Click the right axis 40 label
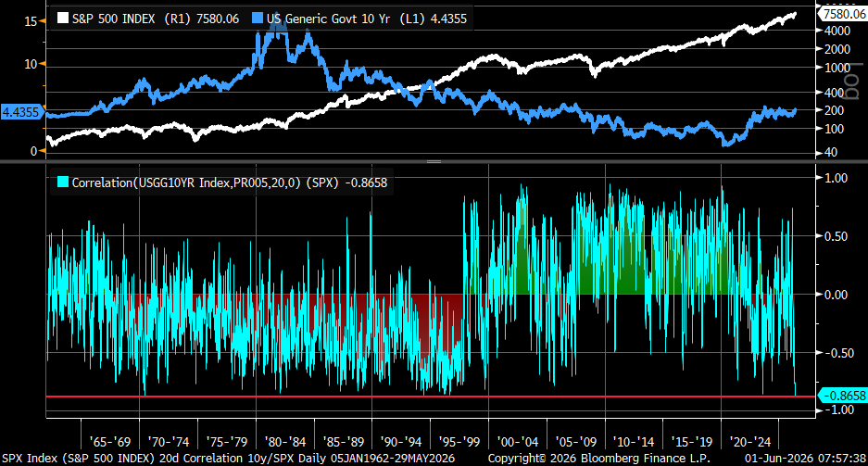The height and width of the screenshot is (466, 868). [x=831, y=152]
